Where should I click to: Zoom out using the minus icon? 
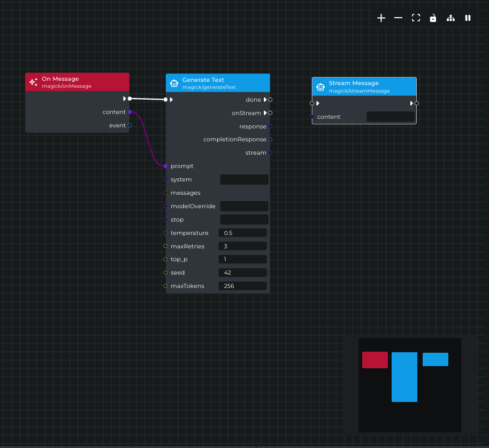[398, 18]
